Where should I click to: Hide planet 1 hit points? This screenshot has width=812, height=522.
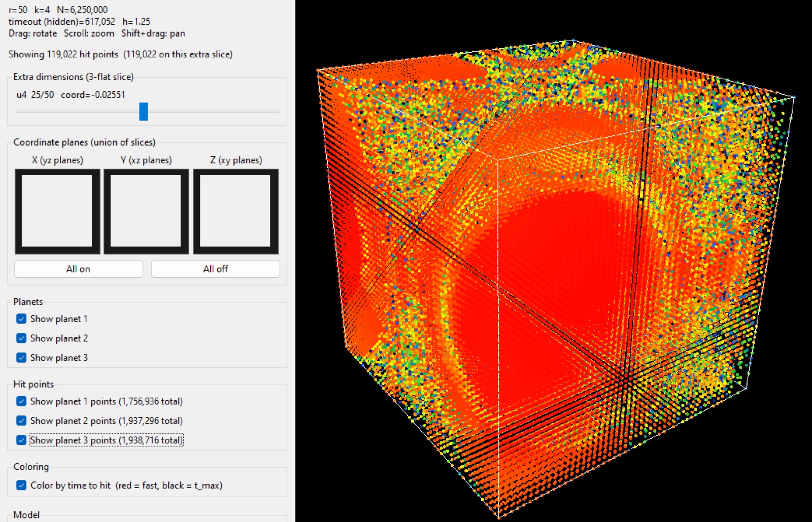point(21,401)
